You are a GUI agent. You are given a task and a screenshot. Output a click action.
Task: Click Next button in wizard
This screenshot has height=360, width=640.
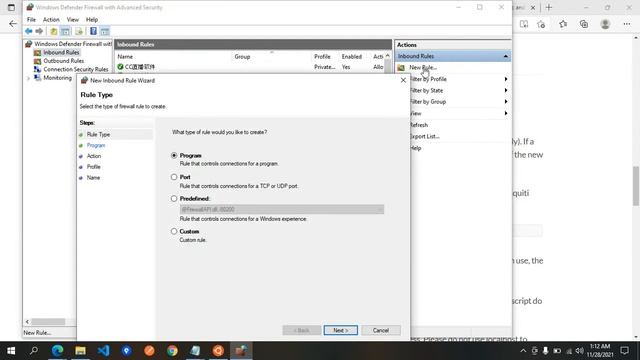(x=340, y=330)
